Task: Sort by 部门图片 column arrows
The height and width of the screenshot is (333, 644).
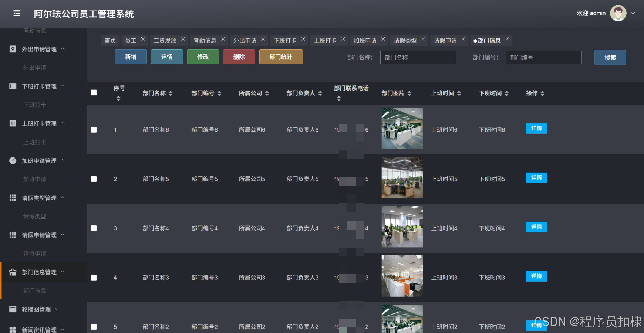Action: [409, 94]
